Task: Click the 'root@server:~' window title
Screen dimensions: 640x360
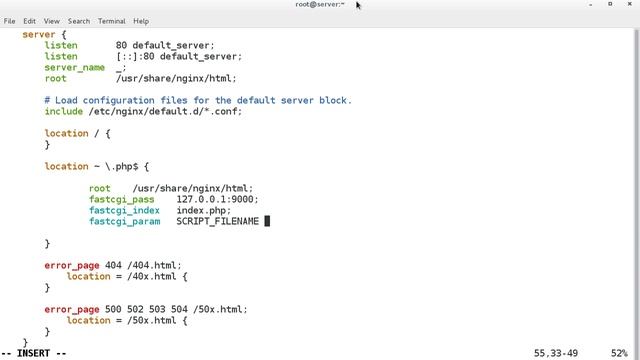Action: pyautogui.click(x=320, y=4)
